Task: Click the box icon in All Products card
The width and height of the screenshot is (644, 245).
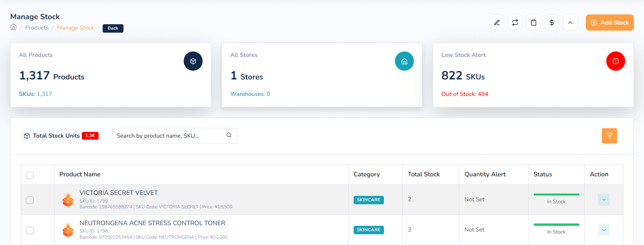Action: click(x=193, y=61)
